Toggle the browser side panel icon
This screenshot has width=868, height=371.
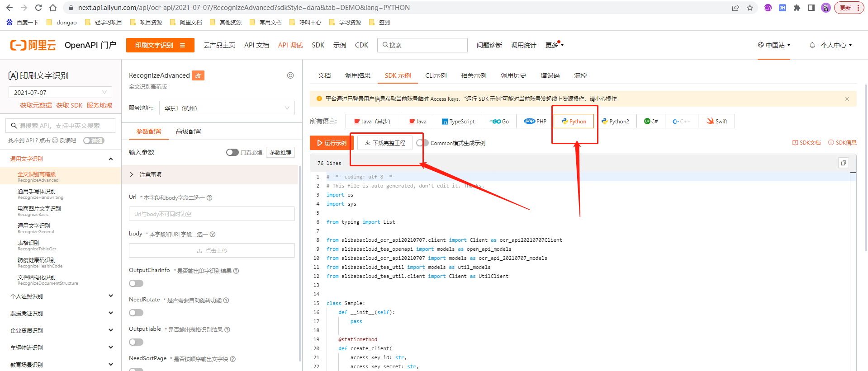811,8
